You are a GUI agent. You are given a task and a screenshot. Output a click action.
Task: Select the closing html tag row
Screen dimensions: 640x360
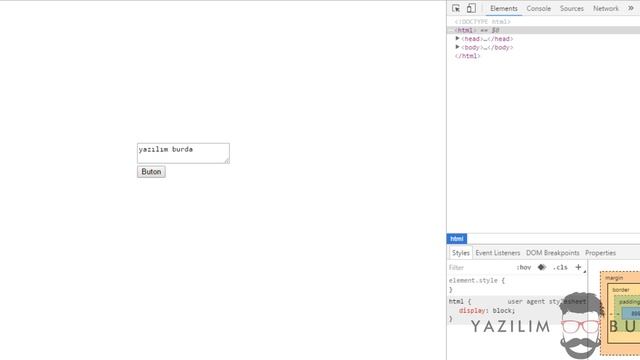click(x=467, y=56)
